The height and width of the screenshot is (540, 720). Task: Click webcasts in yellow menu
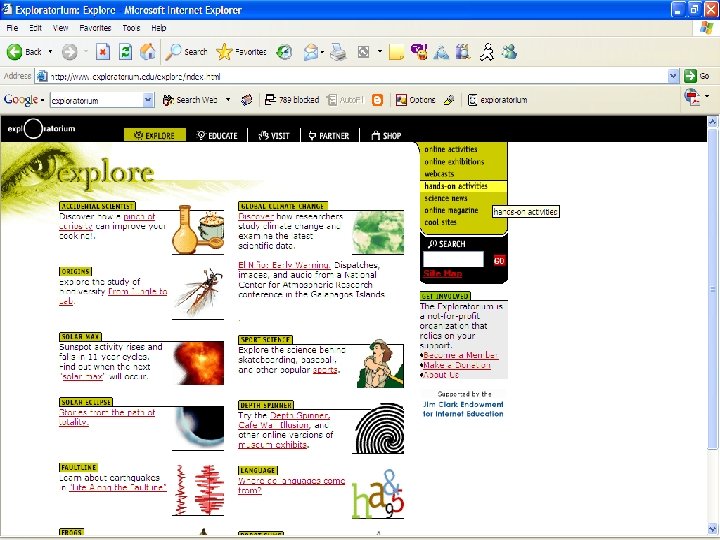click(439, 174)
